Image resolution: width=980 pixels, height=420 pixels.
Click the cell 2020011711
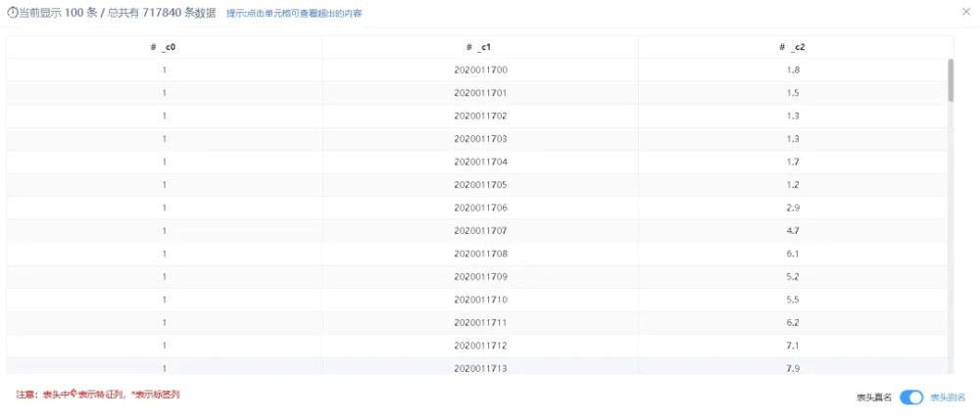[480, 323]
